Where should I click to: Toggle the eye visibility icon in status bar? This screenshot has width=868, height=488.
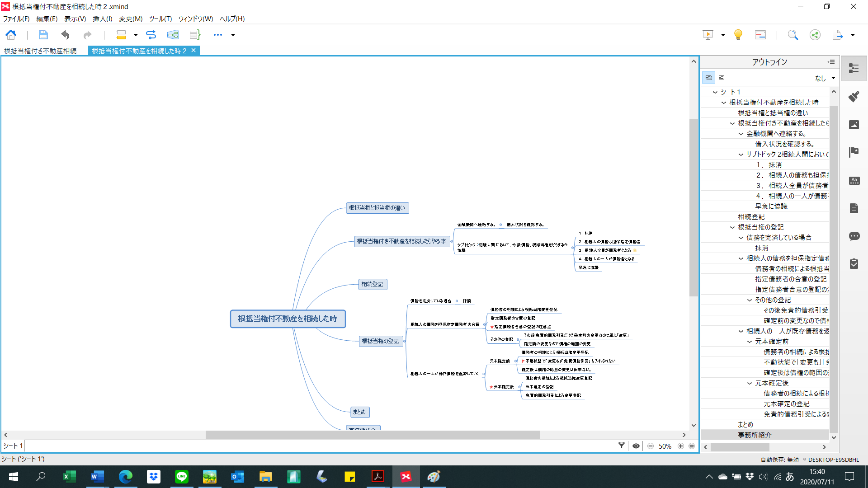tap(636, 446)
